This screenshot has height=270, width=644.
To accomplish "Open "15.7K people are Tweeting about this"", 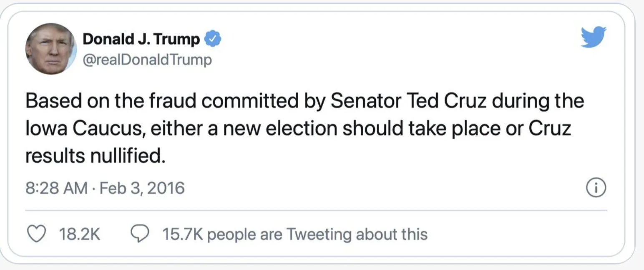I will tap(295, 234).
